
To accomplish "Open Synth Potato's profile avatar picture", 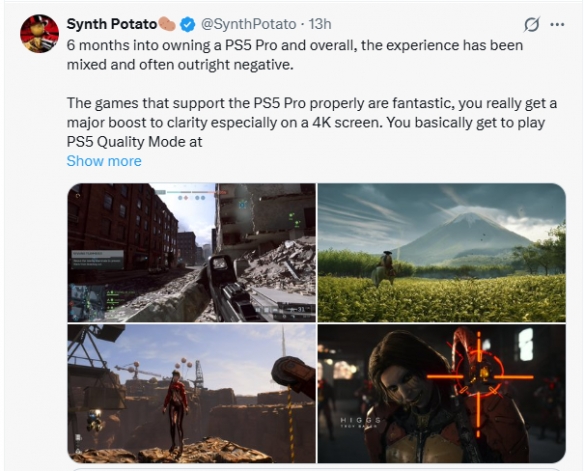I will click(39, 34).
